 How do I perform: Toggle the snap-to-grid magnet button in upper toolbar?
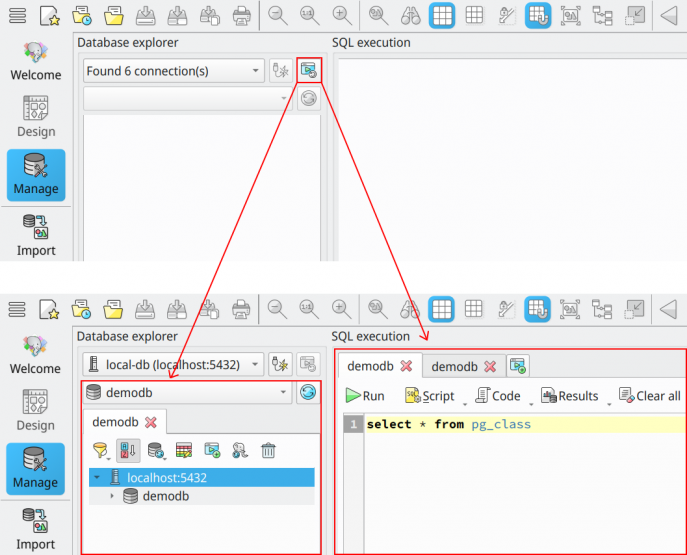point(538,16)
